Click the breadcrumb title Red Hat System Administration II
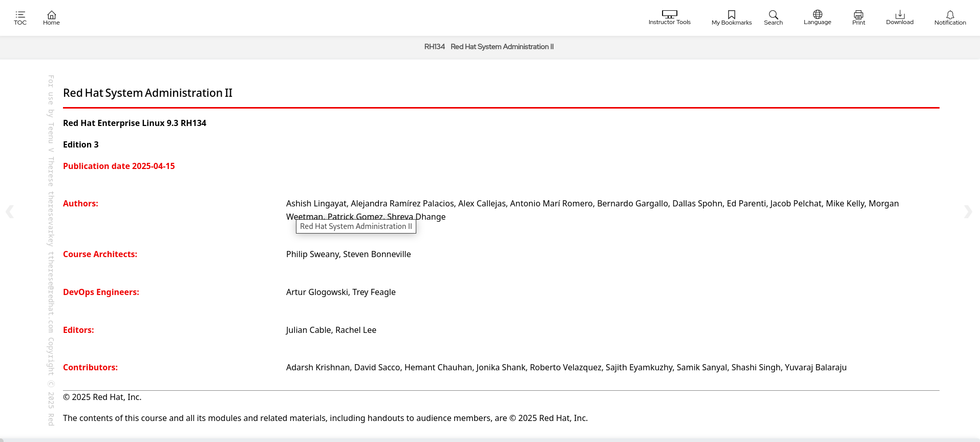Image resolution: width=980 pixels, height=442 pixels. click(502, 47)
